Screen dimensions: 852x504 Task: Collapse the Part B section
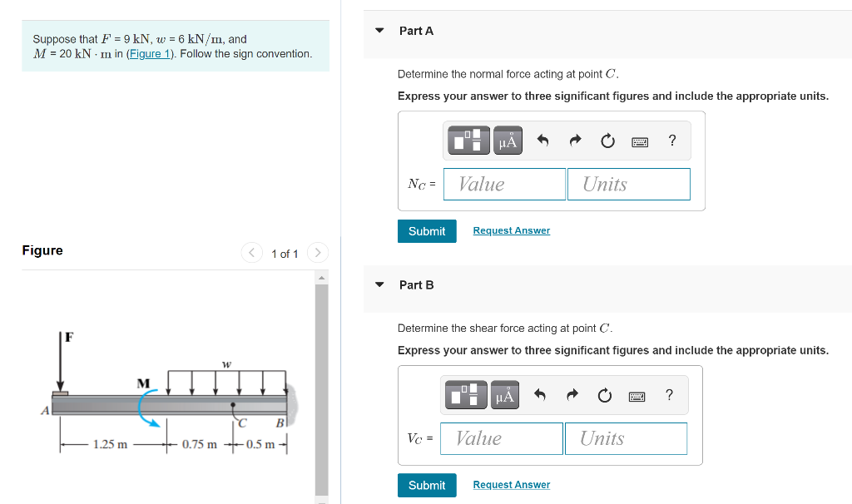click(379, 284)
